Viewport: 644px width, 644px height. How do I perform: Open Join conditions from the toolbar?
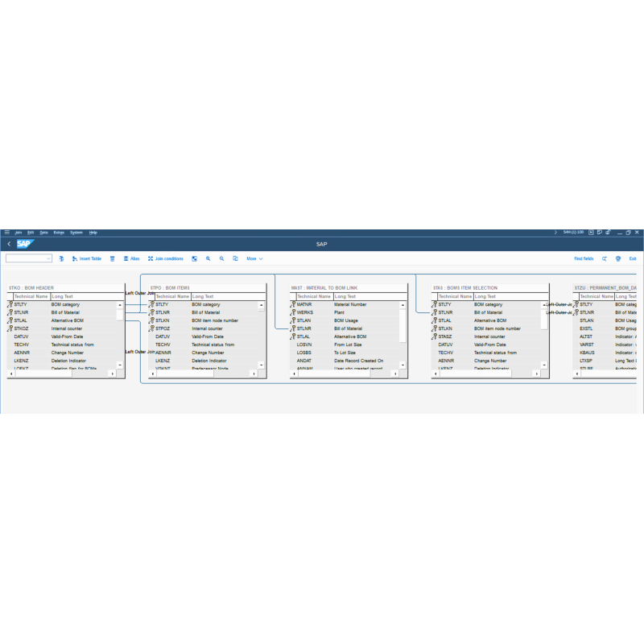(x=165, y=258)
